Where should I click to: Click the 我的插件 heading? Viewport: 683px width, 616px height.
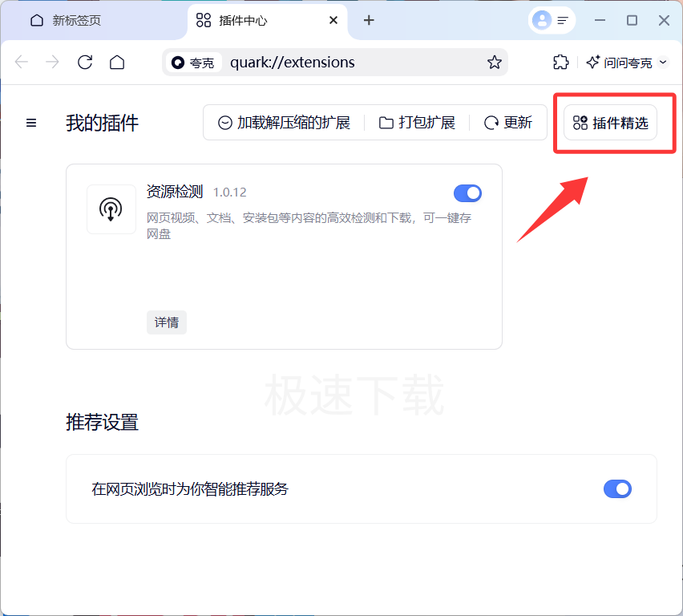103,123
